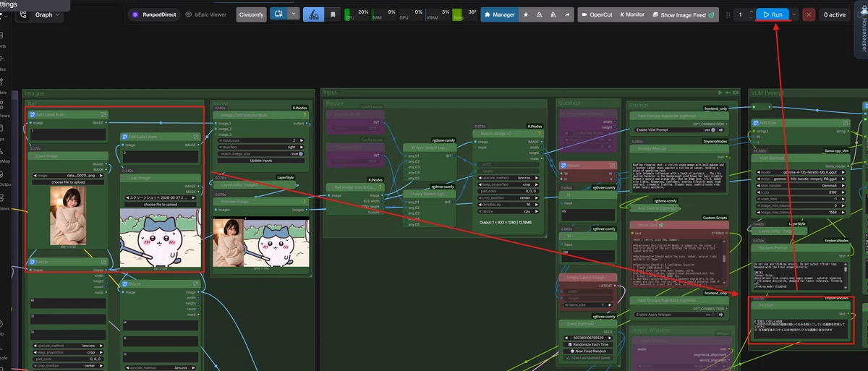Click the 38° temperature readout
868x371 pixels.
472,12
